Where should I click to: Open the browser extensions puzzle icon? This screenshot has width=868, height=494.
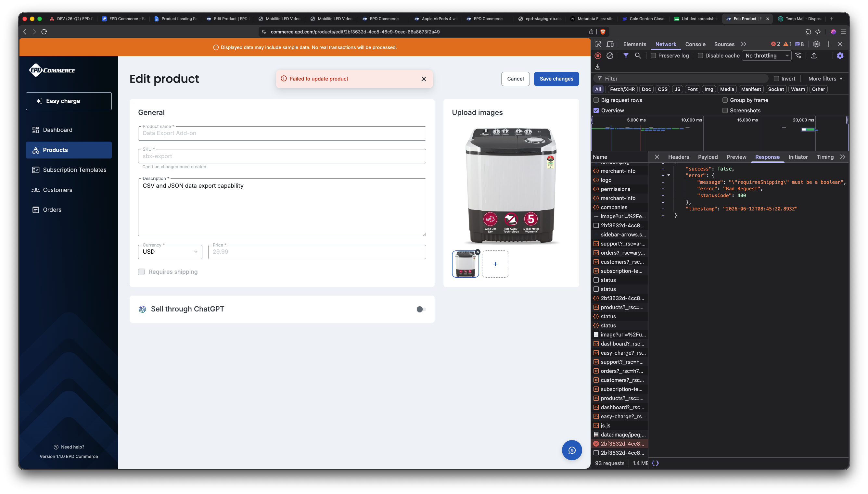[808, 32]
